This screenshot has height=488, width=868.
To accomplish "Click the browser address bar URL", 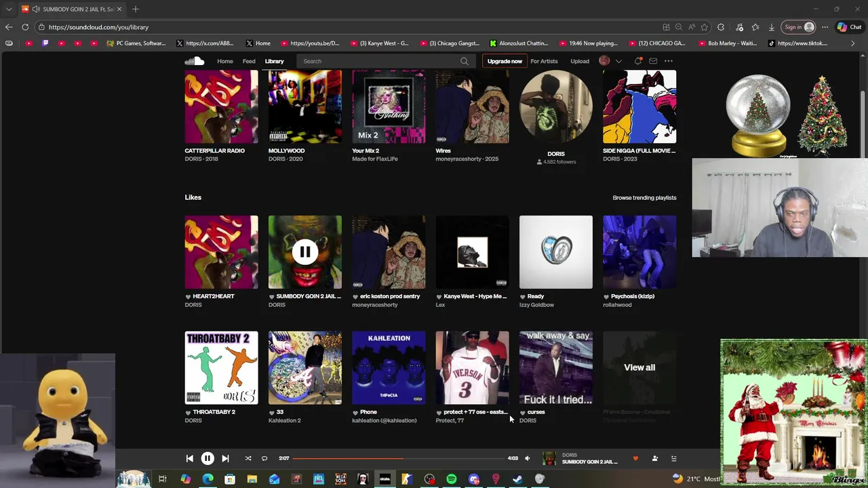I will (x=98, y=27).
